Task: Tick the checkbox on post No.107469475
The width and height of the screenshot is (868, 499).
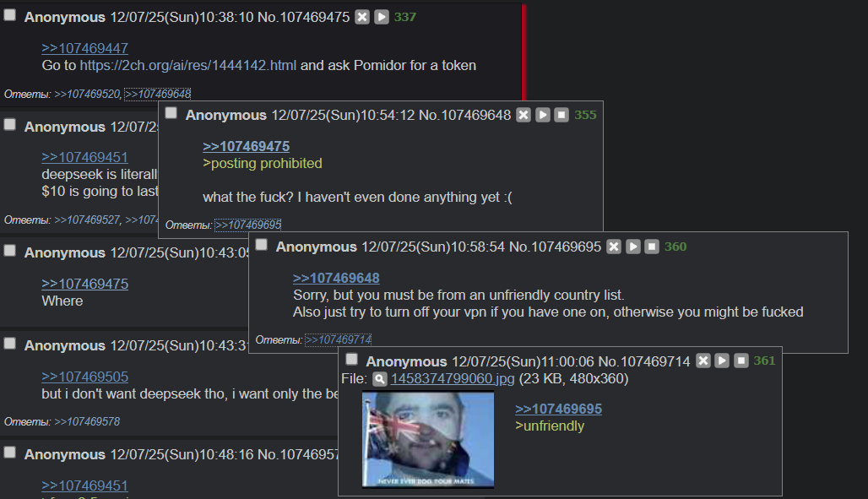Action: click(x=10, y=15)
